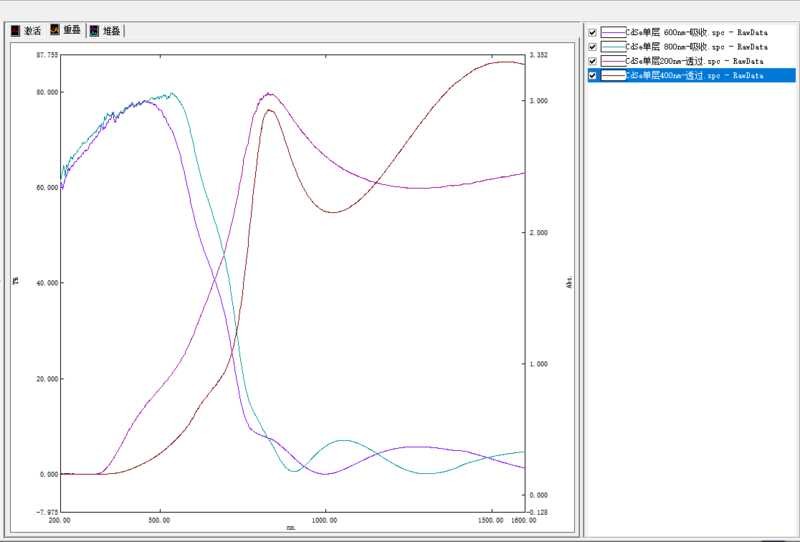Select the highlighted CdSe单层400nm-透过.spc - RawData entry
The image size is (800, 542).
(x=694, y=75)
